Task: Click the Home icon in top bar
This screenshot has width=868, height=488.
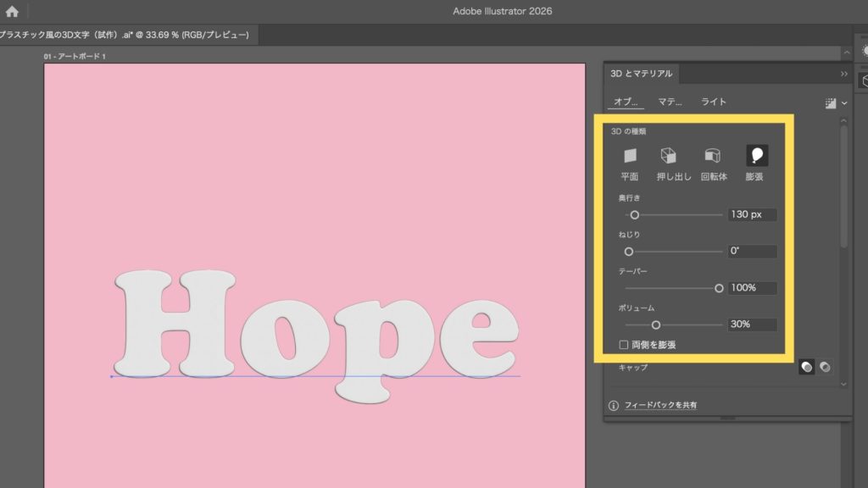Action: 12,12
